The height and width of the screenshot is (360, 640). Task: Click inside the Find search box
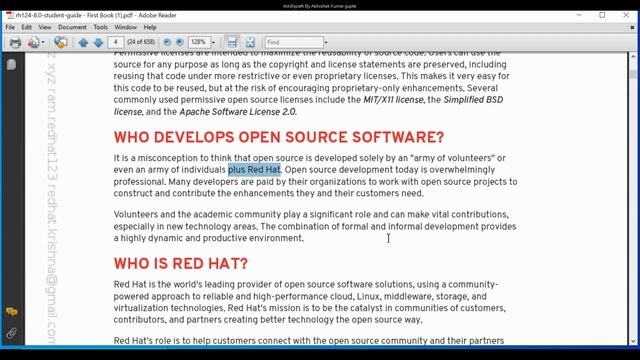pos(294,42)
